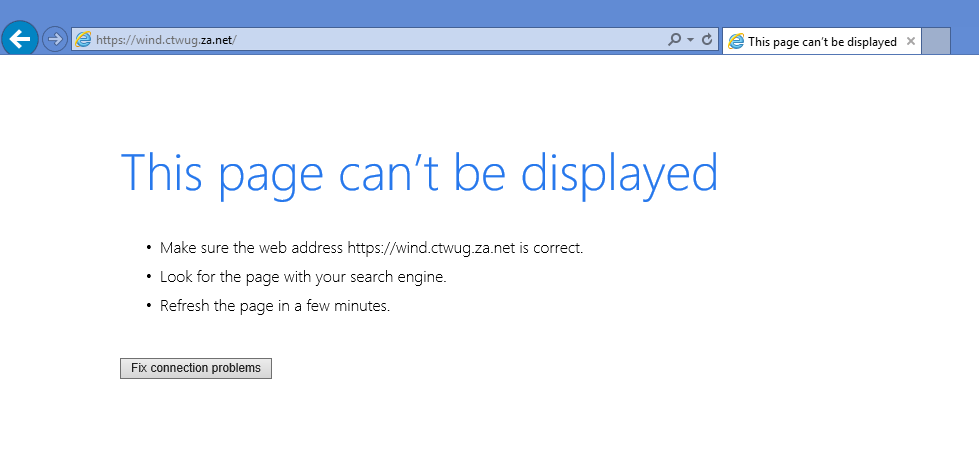Click the "Look for the page" bullet line

303,277
